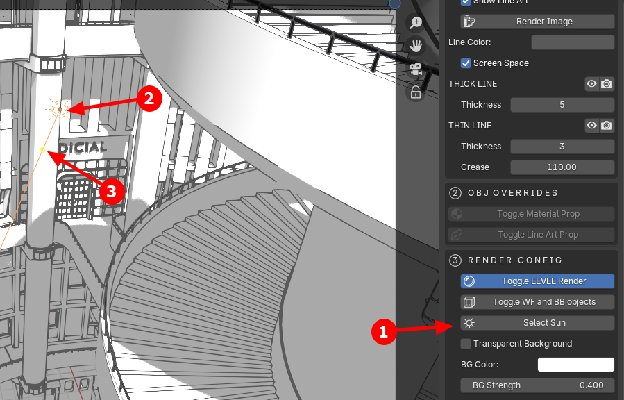Click the OBJ OVERRIDES section header

[513, 193]
